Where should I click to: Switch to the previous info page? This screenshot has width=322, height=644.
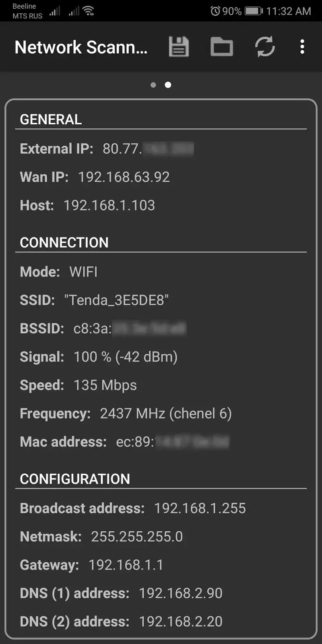(x=153, y=85)
